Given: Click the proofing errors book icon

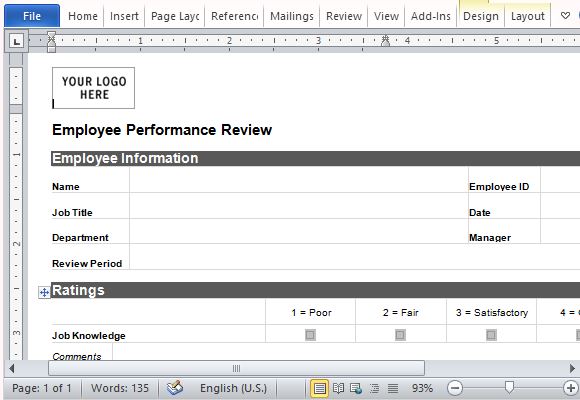Looking at the screenshot, I should (x=175, y=388).
